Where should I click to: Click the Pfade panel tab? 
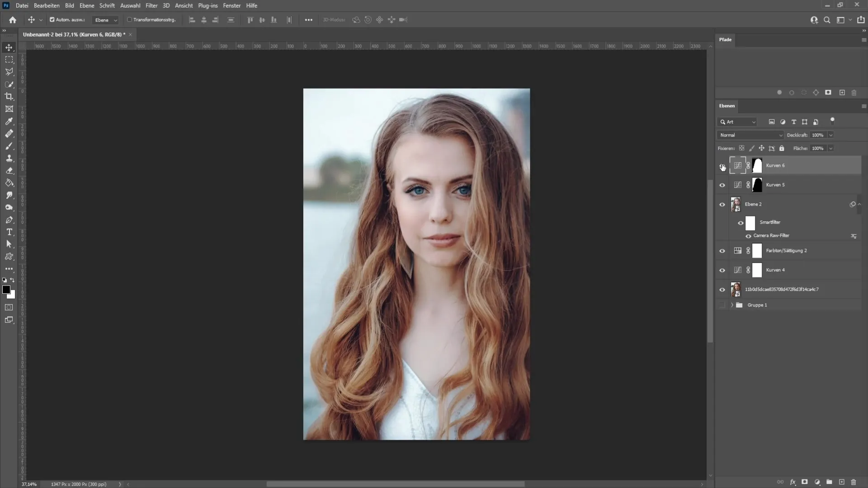(726, 39)
